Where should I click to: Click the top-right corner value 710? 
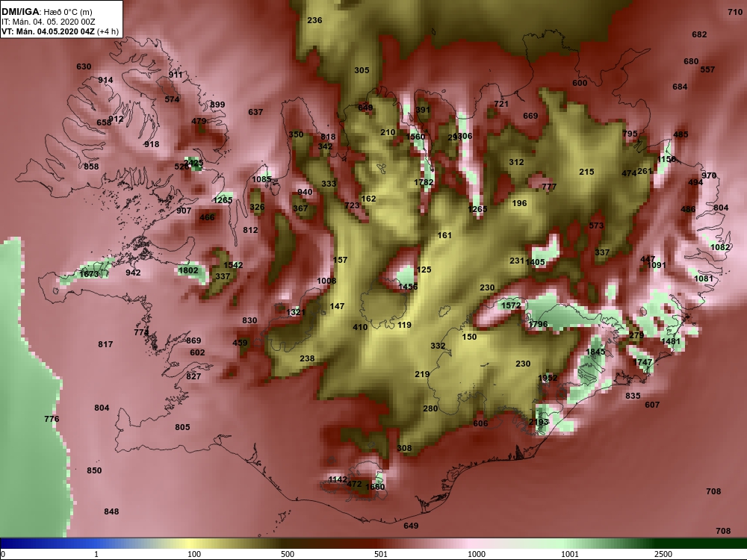pos(735,12)
